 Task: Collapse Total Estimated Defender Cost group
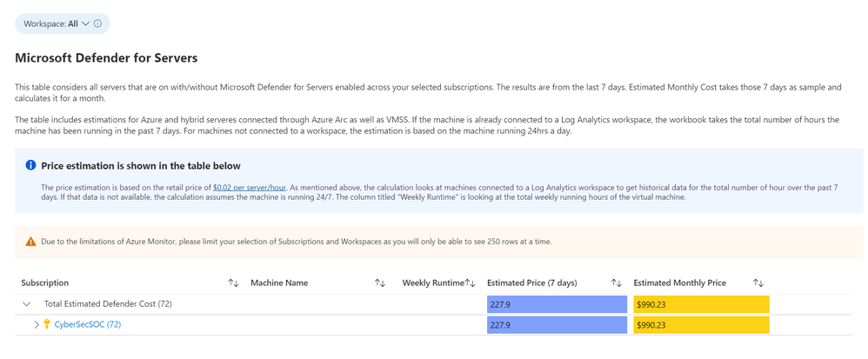[26, 304]
